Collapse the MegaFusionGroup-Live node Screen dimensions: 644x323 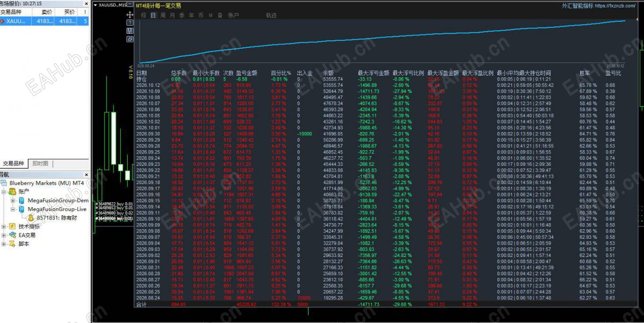point(13,209)
